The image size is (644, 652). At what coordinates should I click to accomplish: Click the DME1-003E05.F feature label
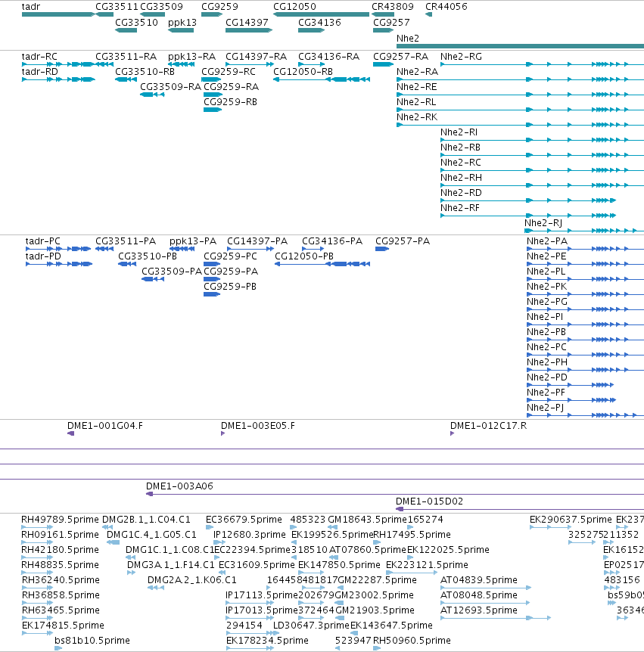pyautogui.click(x=258, y=426)
